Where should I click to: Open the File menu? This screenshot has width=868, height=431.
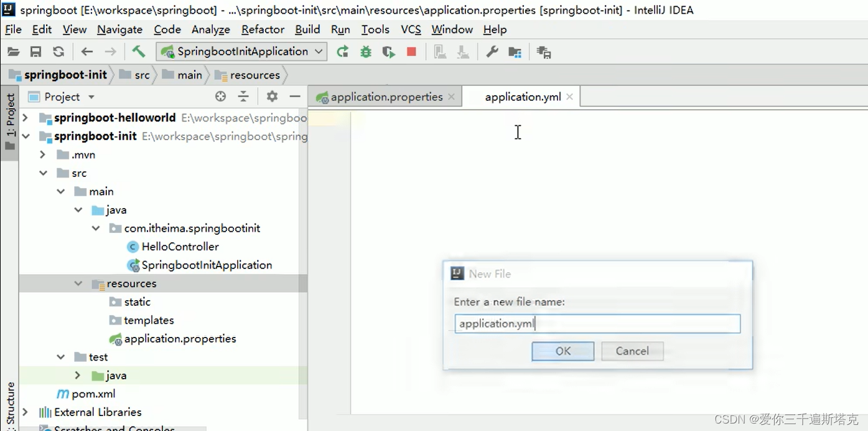click(x=13, y=29)
